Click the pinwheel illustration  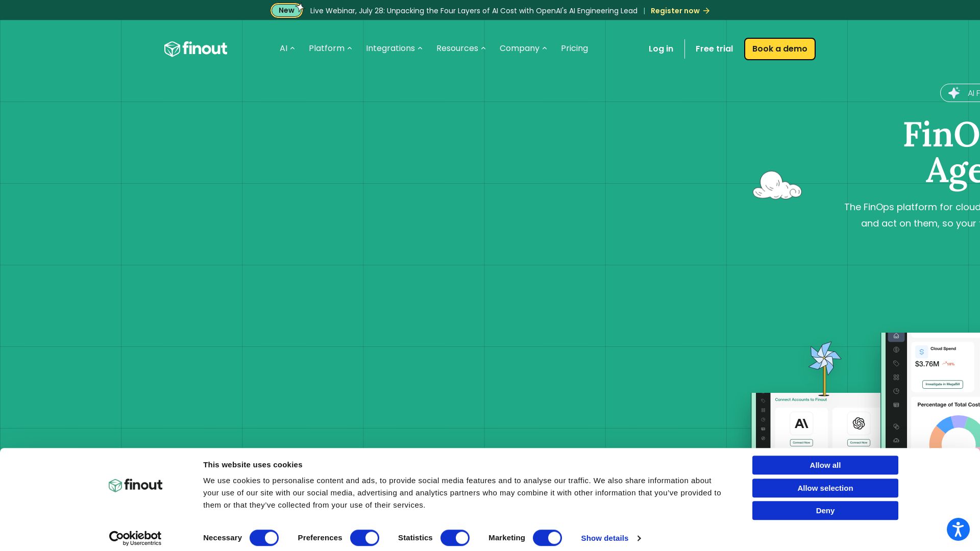tap(825, 368)
